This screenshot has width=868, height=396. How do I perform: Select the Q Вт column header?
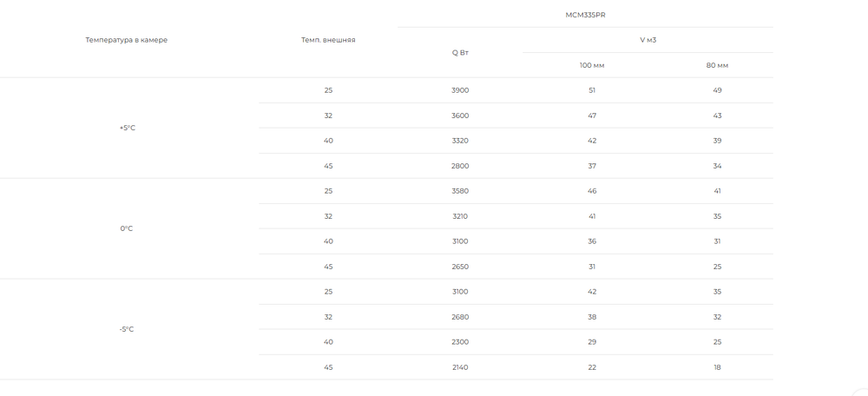[460, 53]
